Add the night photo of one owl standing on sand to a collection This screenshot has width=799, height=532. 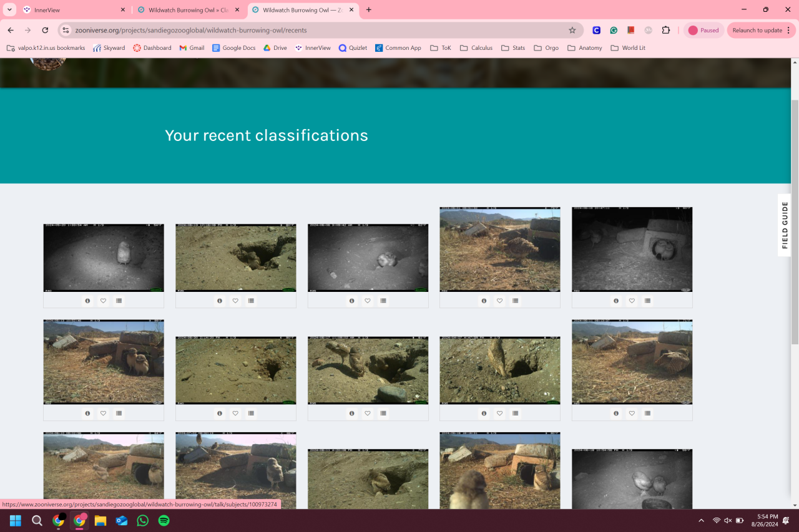[x=119, y=301]
